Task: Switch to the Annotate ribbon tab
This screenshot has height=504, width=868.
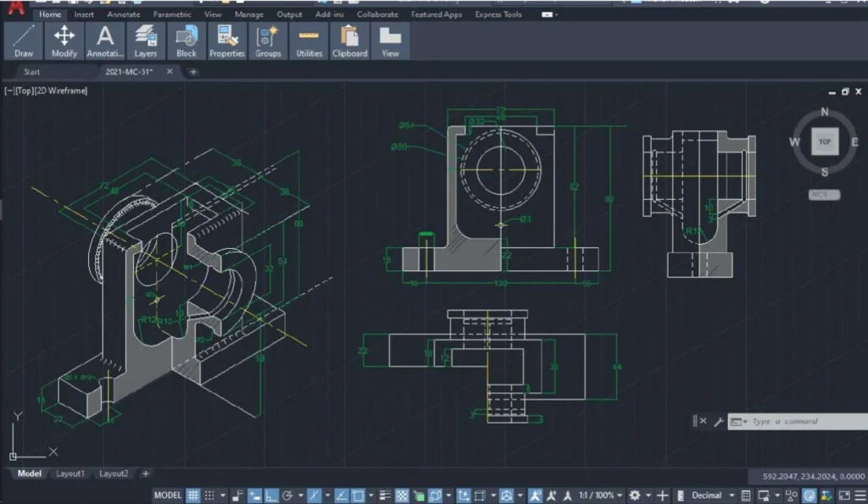Action: [124, 14]
